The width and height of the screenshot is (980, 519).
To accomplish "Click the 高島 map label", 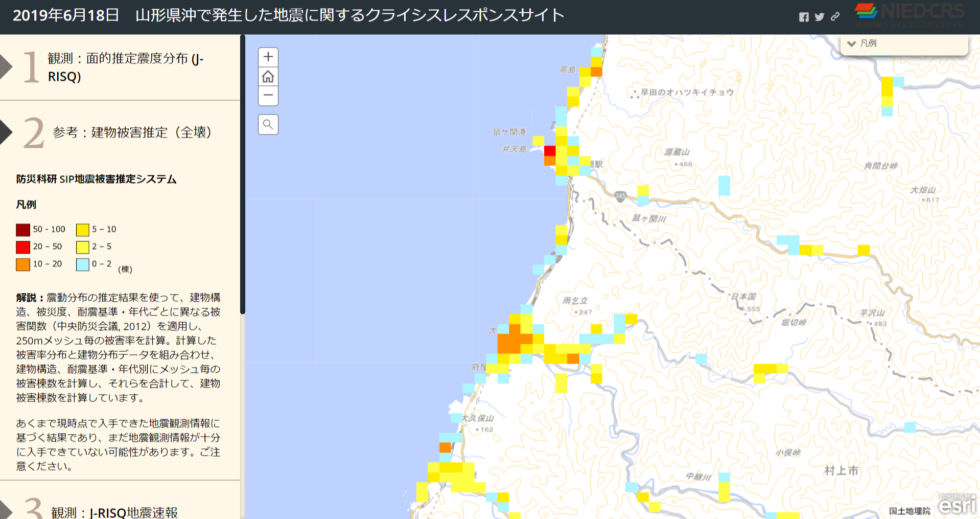I will click(567, 70).
